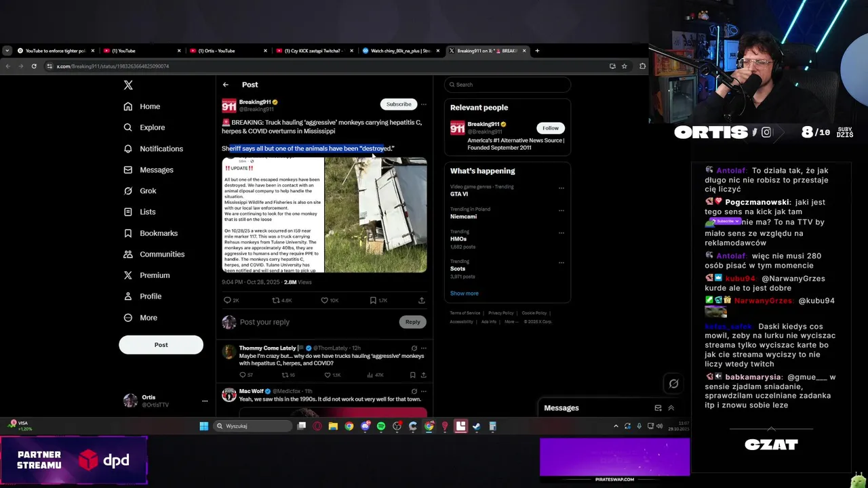Image resolution: width=868 pixels, height=488 pixels.
Task: Open the overturned truck photo
Action: tap(376, 215)
